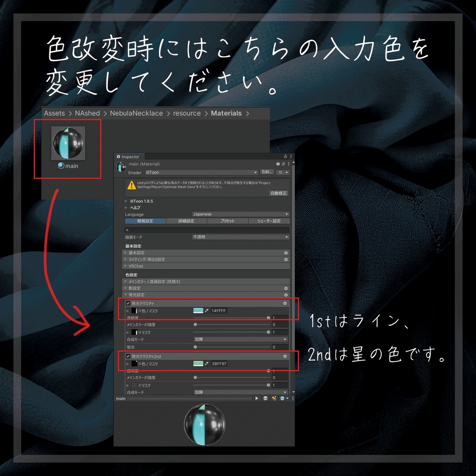
Task: Click the lock icon in the Inspector header
Action: 284,157
